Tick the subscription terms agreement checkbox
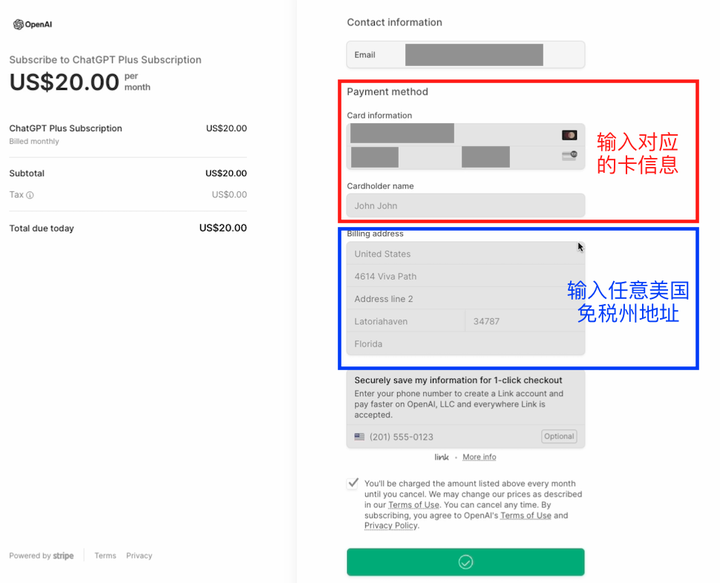This screenshot has width=720, height=583. coord(353,483)
